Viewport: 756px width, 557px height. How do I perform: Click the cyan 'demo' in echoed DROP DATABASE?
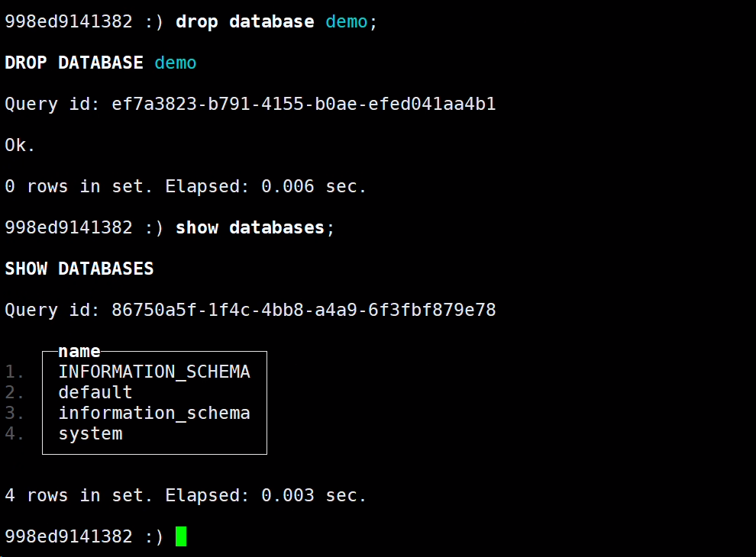tap(176, 63)
